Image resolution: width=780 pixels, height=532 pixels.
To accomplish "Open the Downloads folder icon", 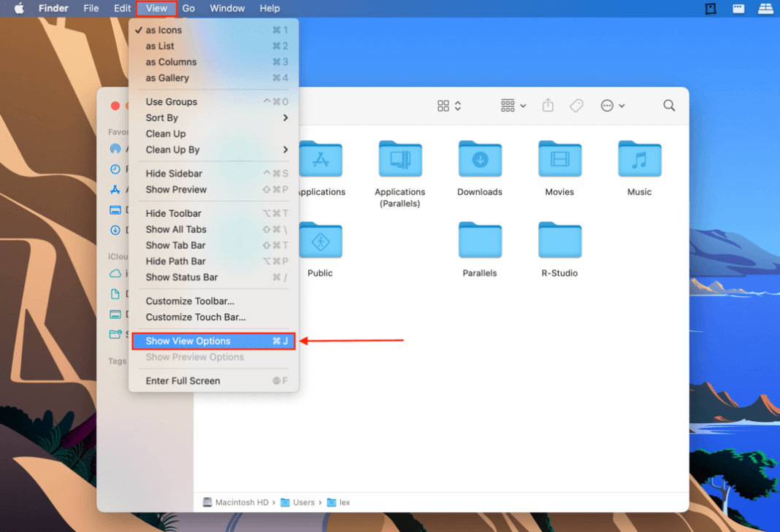I will (x=480, y=159).
